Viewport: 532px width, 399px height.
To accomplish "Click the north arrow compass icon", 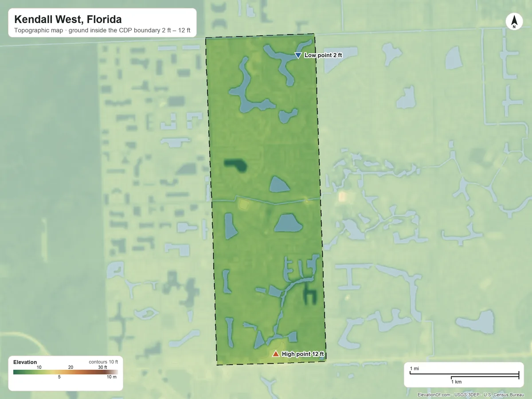I will click(x=514, y=22).
